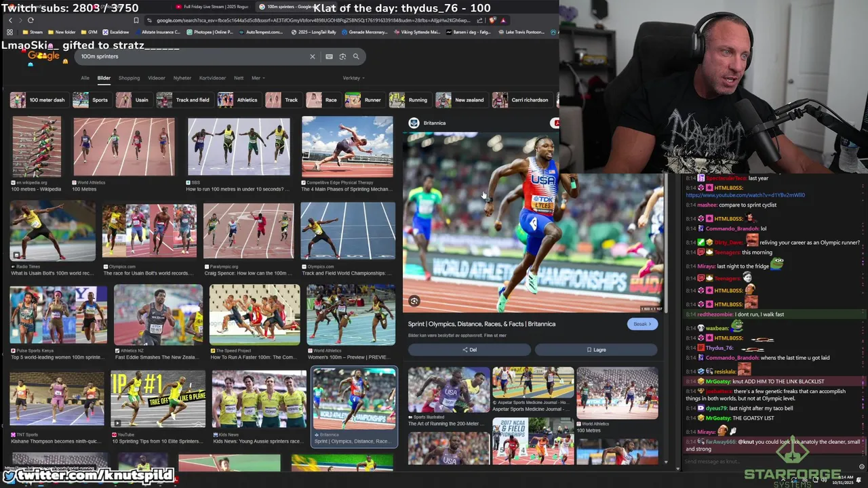Open the Fast Eddie Athletics NZ thumbnail

click(158, 315)
